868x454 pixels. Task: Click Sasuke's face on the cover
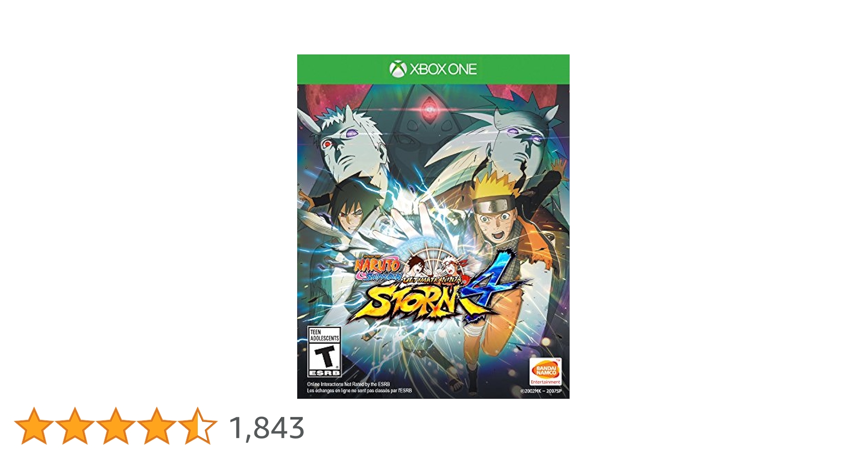tap(349, 213)
